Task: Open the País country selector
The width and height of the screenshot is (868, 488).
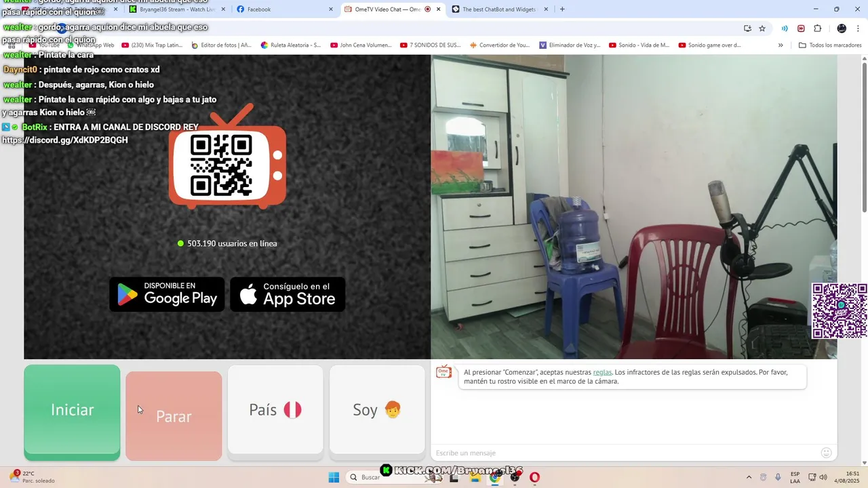Action: click(275, 409)
